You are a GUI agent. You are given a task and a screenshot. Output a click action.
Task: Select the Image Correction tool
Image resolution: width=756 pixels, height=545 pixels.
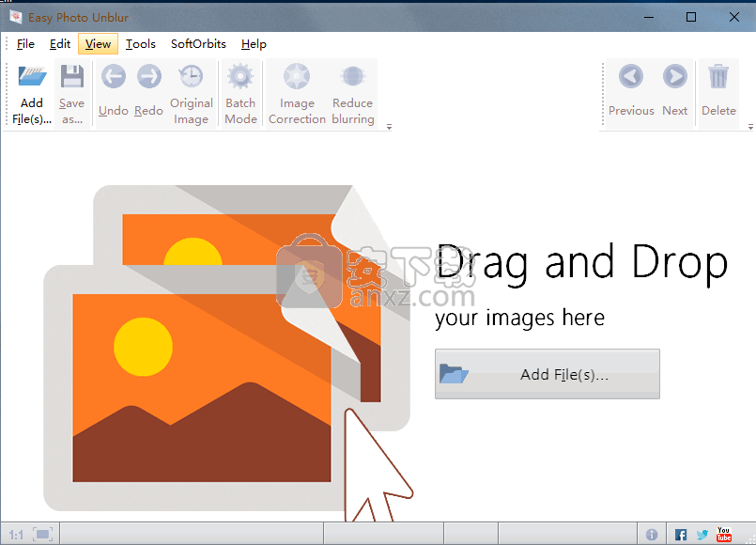pos(297,77)
